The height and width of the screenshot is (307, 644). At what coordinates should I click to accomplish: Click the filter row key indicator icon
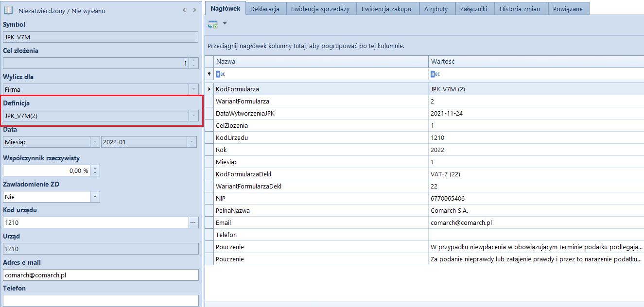click(209, 74)
